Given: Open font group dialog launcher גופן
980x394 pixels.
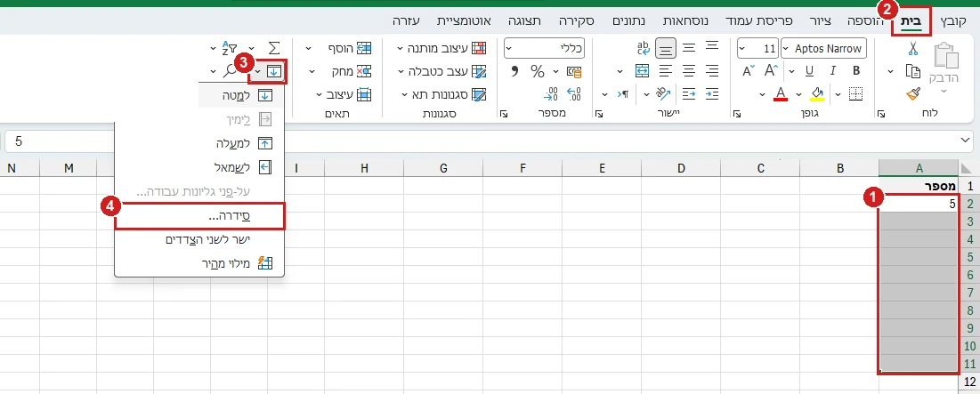Looking at the screenshot, I should click(738, 114).
